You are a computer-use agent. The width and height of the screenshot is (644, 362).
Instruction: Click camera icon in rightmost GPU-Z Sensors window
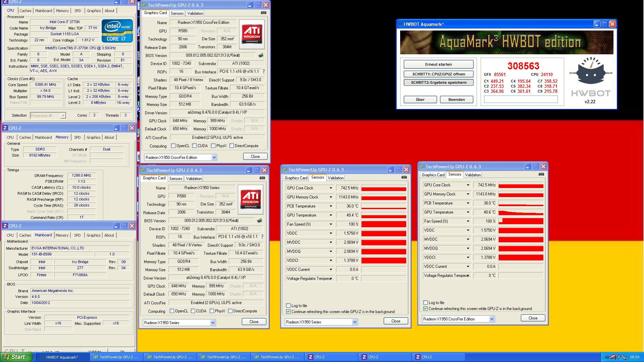tap(541, 174)
